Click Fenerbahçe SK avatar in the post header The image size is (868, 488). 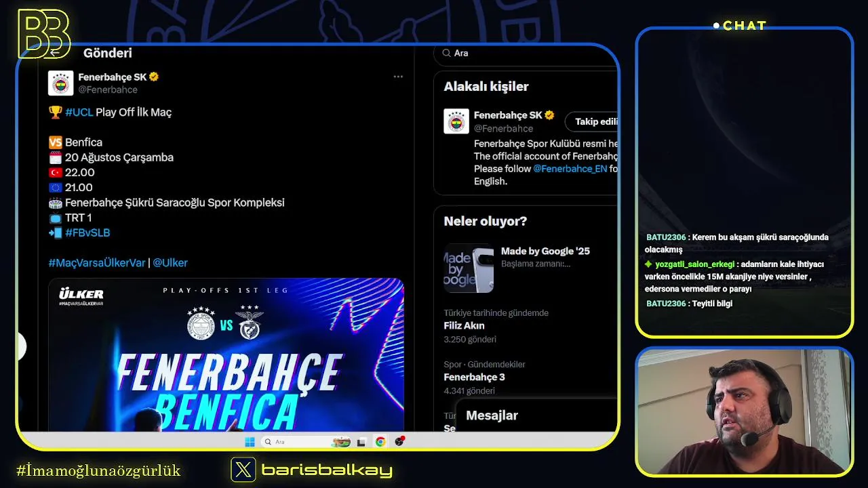tap(61, 83)
